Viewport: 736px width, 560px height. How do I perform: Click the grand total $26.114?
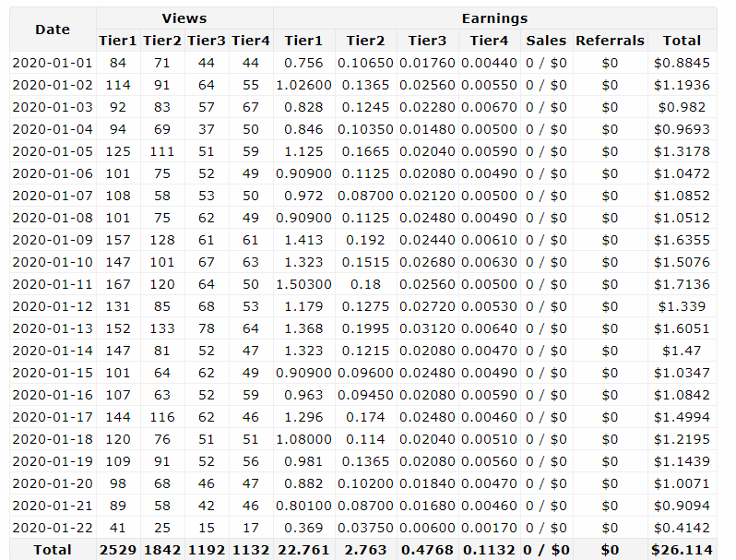682,550
